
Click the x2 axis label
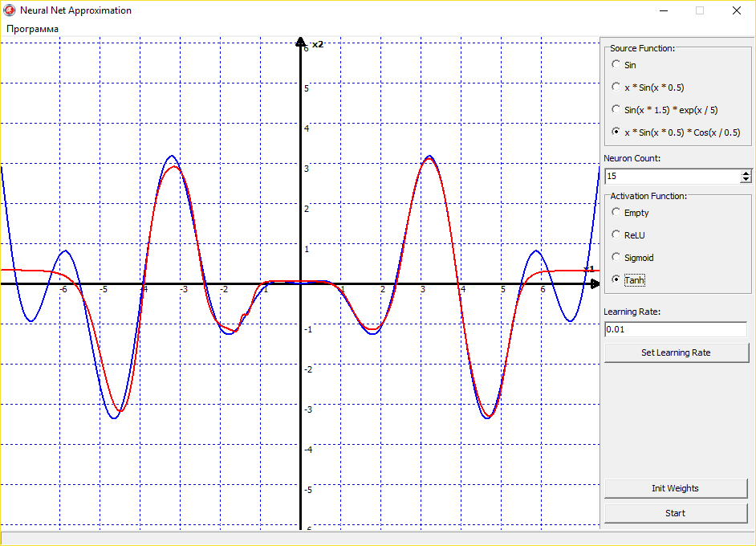click(318, 44)
